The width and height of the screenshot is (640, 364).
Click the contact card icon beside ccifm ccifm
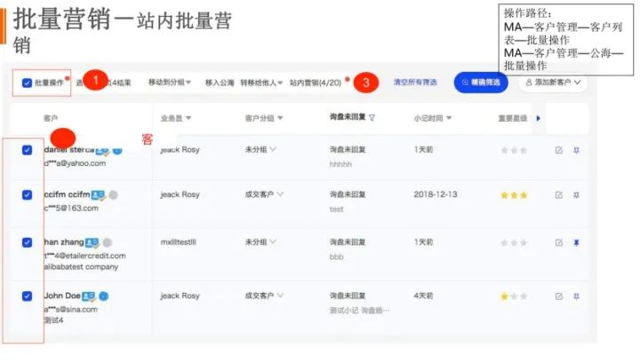pyautogui.click(x=98, y=195)
